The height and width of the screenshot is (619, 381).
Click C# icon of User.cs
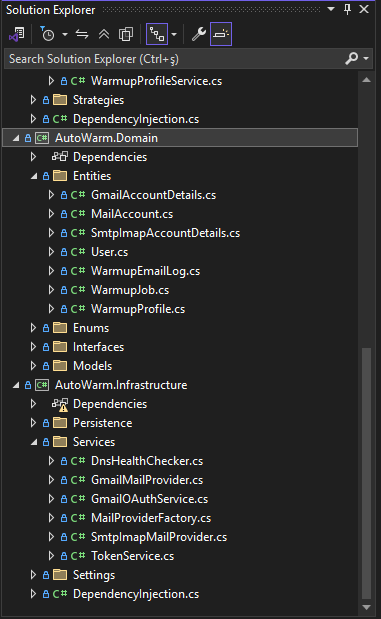pos(78,252)
